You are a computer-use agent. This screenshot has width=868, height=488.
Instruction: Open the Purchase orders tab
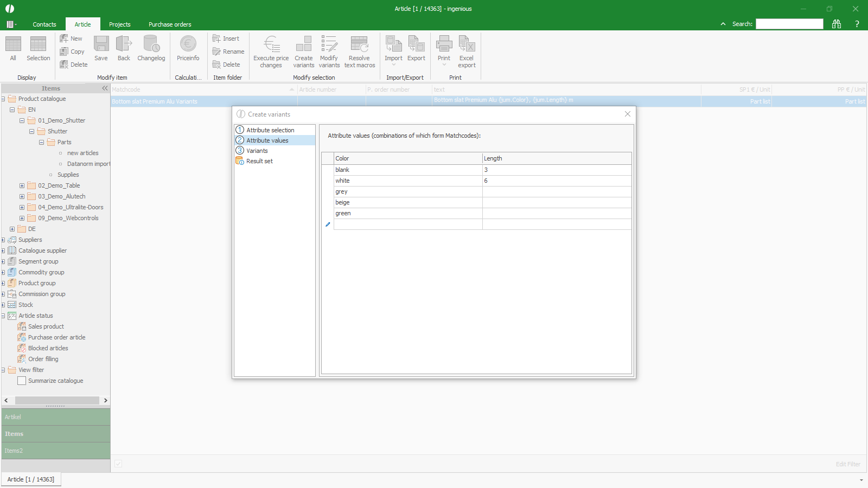click(x=170, y=24)
